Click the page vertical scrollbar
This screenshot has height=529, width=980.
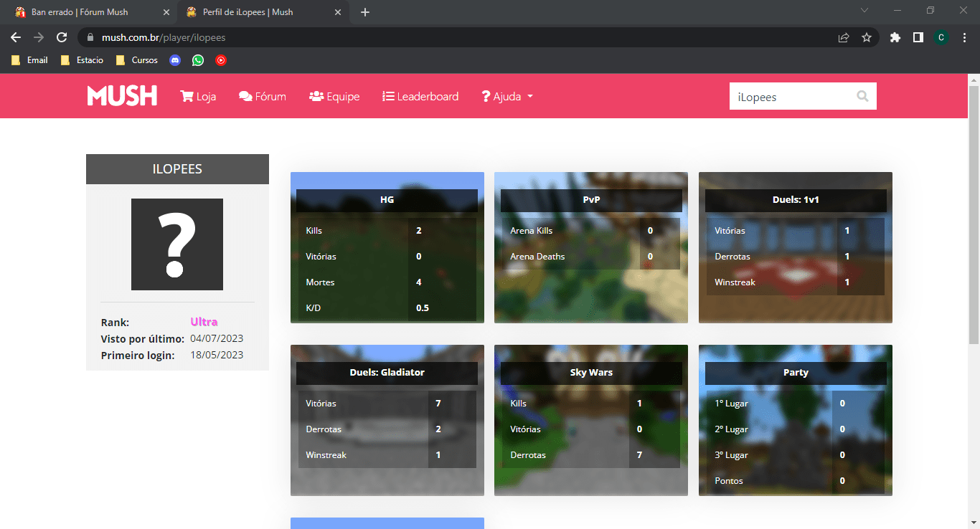point(974,215)
